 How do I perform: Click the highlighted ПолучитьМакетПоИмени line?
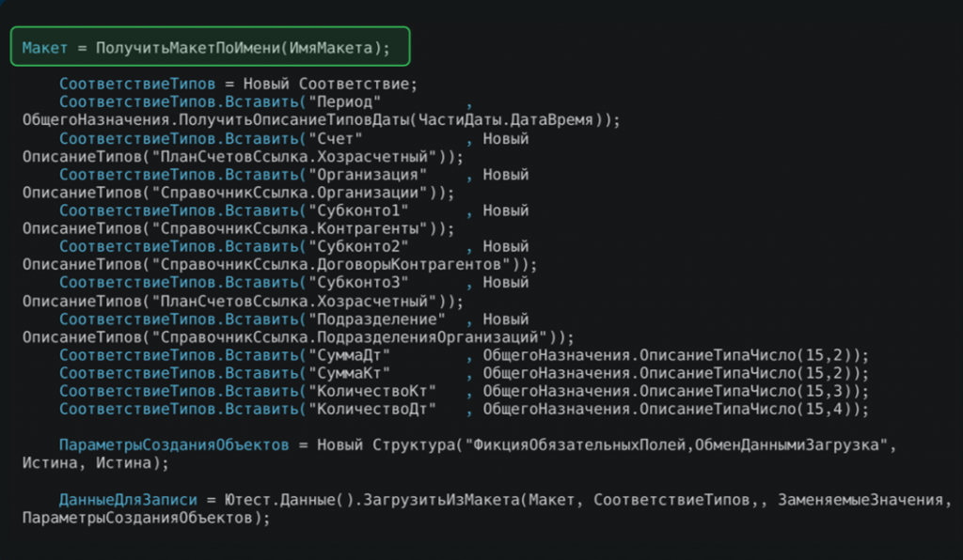pos(210,47)
